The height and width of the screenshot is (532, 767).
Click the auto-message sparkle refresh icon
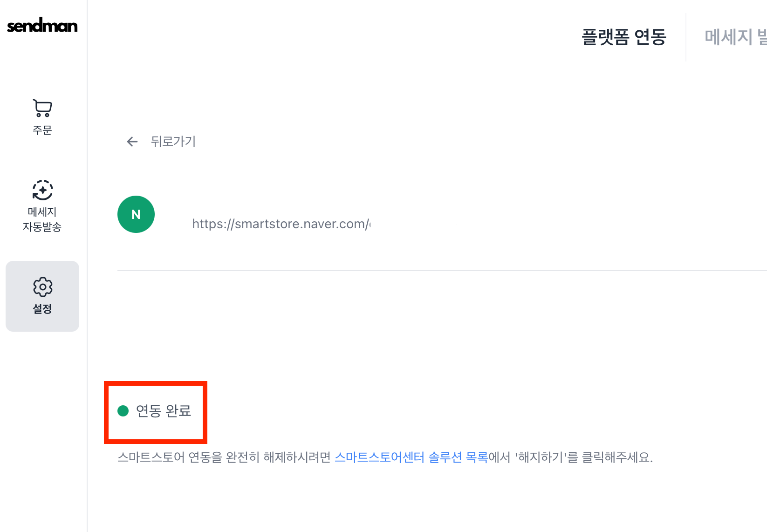(x=42, y=190)
